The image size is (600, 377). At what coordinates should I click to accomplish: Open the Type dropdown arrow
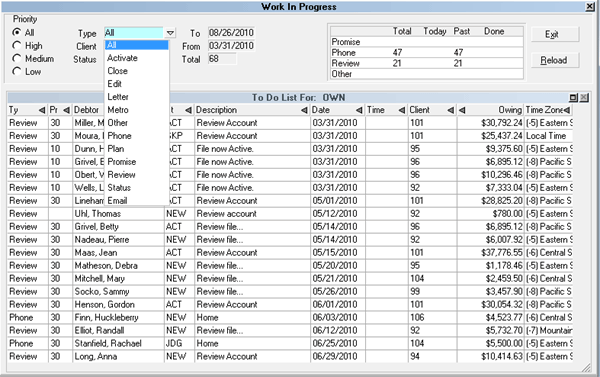click(x=170, y=33)
